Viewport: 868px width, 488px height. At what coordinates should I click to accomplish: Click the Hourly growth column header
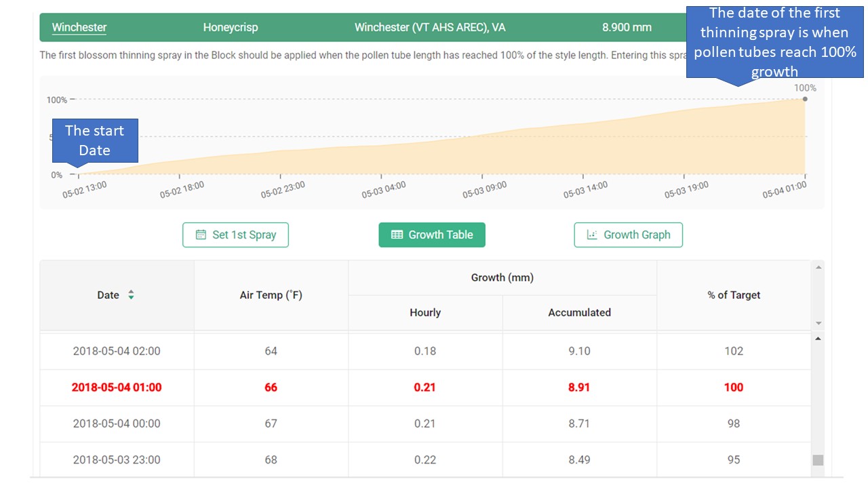pyautogui.click(x=425, y=312)
